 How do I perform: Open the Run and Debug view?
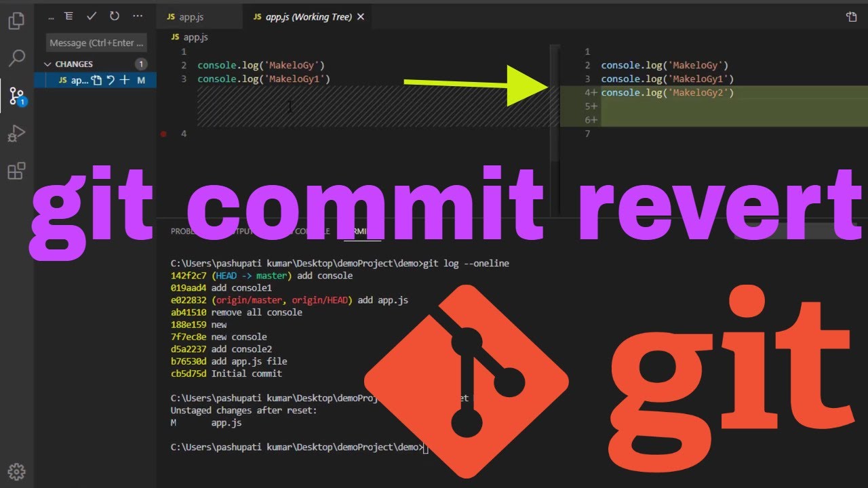coord(16,134)
